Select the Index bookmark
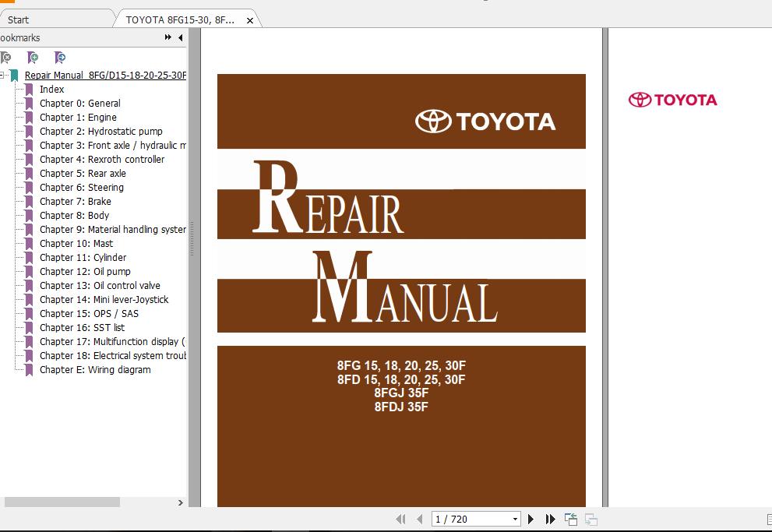772x532 pixels. (51, 89)
